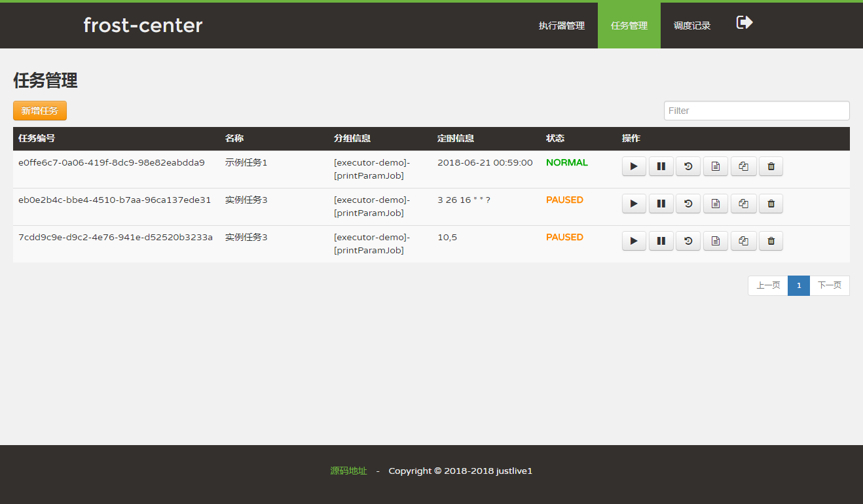The width and height of the screenshot is (863, 504).
Task: Switch to the 调度记录 tab
Action: pyautogui.click(x=692, y=26)
